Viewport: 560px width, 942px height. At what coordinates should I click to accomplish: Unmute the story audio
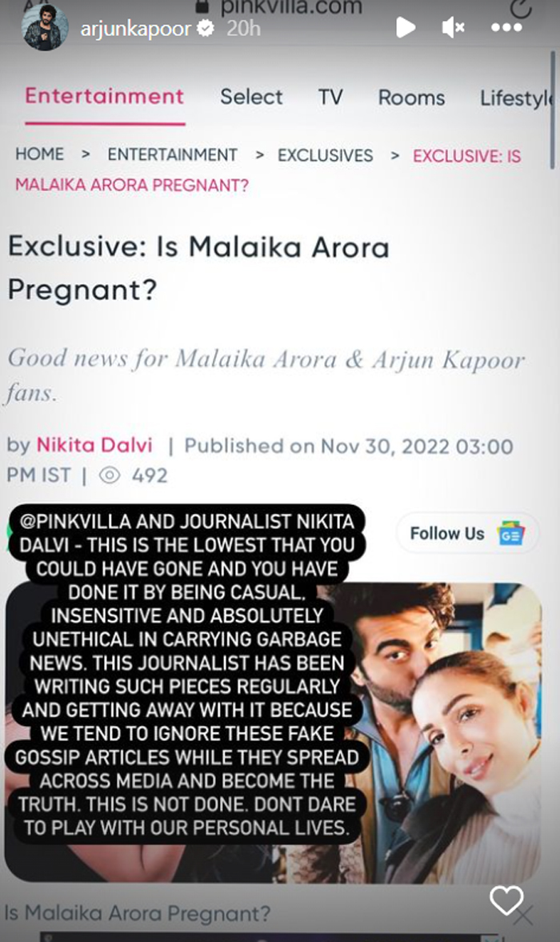tap(453, 28)
